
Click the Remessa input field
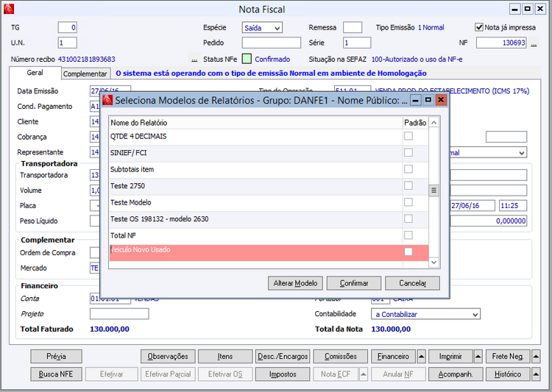pos(353,27)
